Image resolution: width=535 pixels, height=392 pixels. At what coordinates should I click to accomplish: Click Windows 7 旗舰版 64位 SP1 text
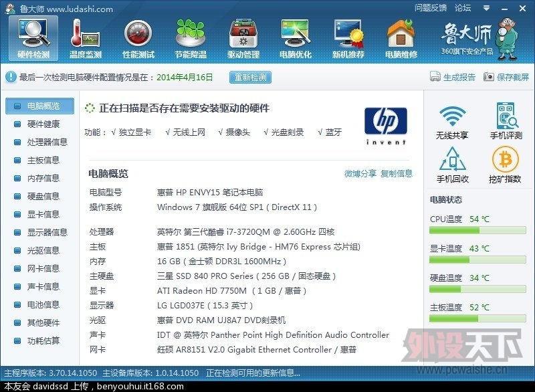click(237, 207)
